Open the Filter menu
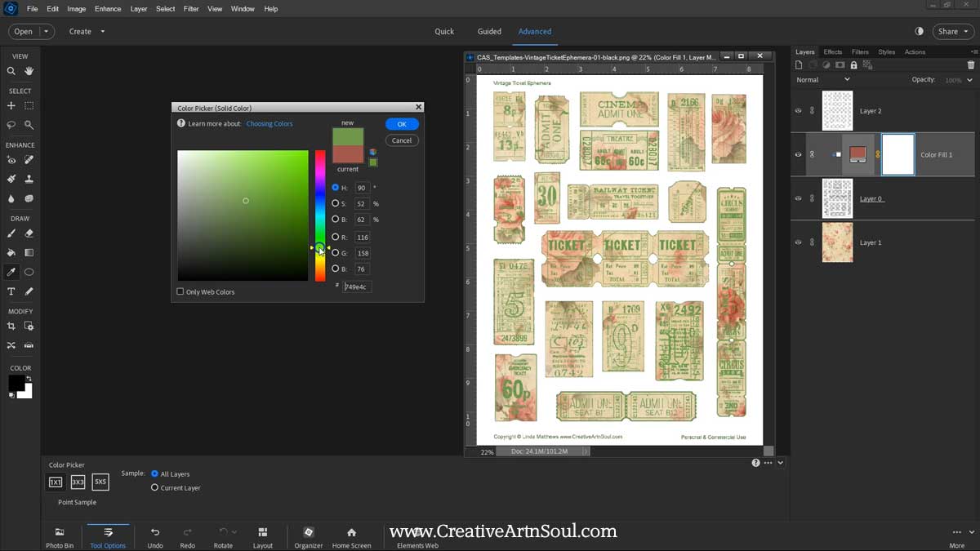Screen dimensions: 980x551 [191, 9]
